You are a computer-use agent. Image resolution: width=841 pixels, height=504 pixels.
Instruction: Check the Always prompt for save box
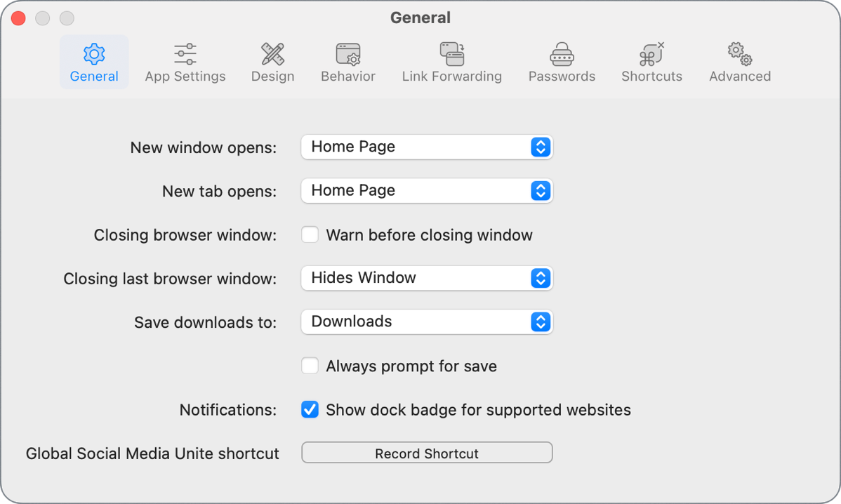pos(310,366)
